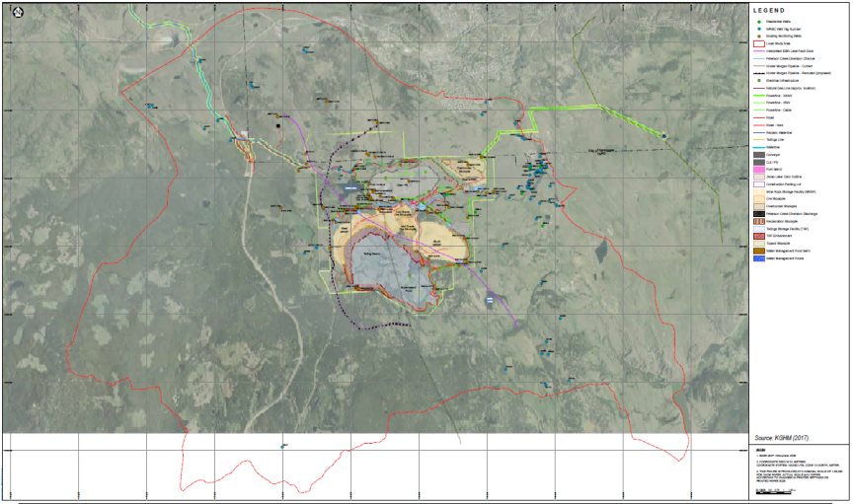
Task: Click the "Tailings Storage Facility (TSF)" legend label
Action: [787, 229]
